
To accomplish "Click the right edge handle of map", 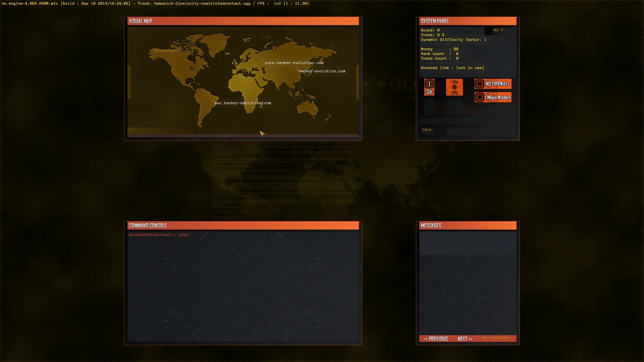I will pos(357,82).
